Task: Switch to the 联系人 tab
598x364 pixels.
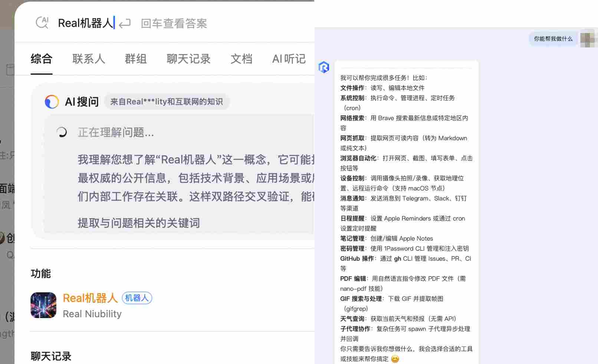Action: pyautogui.click(x=88, y=59)
